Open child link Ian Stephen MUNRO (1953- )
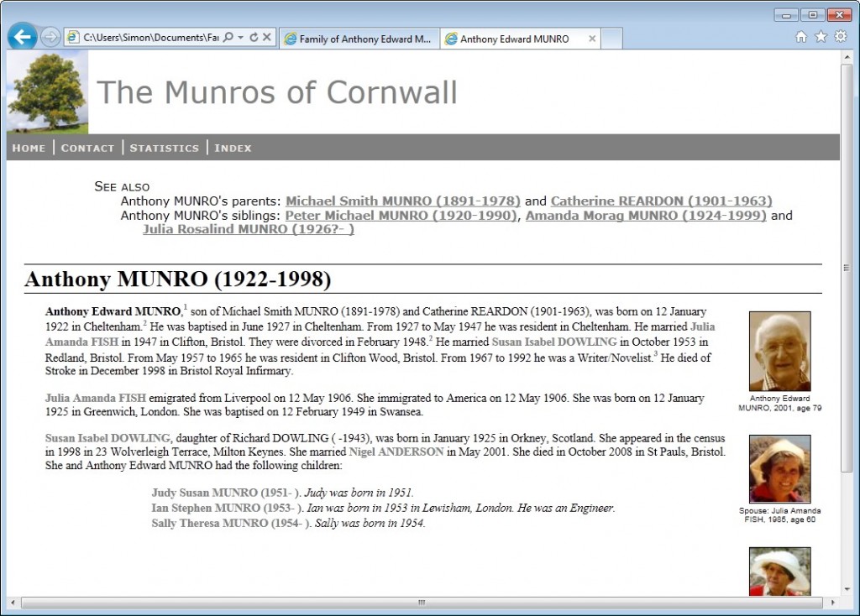Screen dimensions: 860x616 pos(227,508)
